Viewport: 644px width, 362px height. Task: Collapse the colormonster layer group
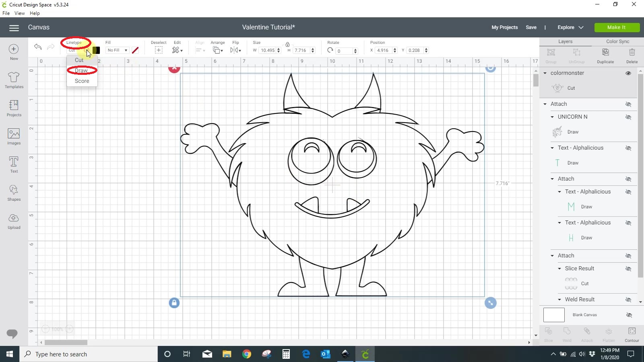click(x=545, y=73)
